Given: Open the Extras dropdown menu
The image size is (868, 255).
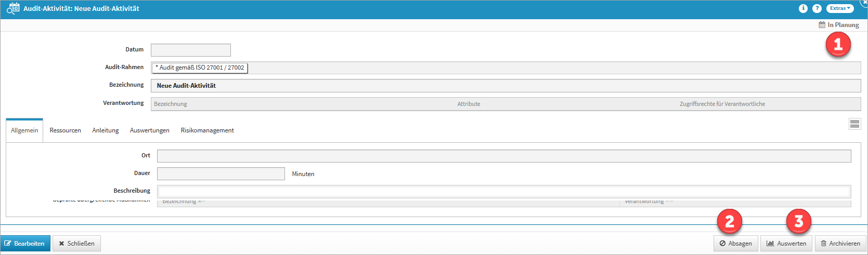Looking at the screenshot, I should click(840, 8).
